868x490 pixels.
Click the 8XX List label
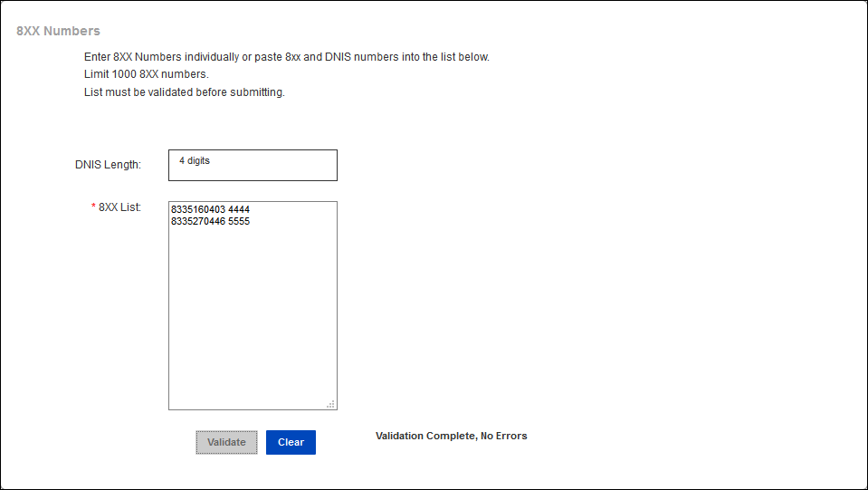(x=119, y=207)
